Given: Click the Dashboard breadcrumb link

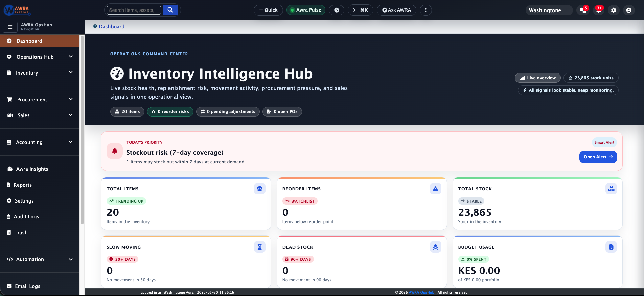Looking at the screenshot, I should pos(112,27).
